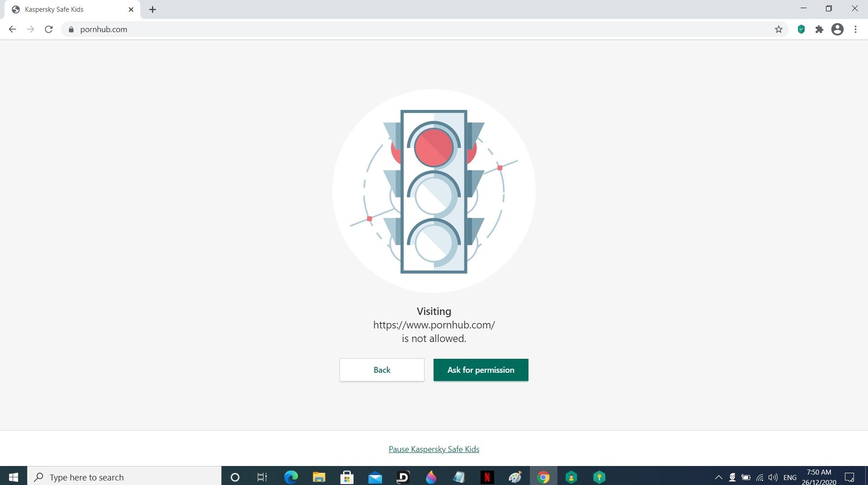This screenshot has height=485, width=868.
Task: Open the Pause Kaspersky Safe Kids link
Action: (434, 449)
